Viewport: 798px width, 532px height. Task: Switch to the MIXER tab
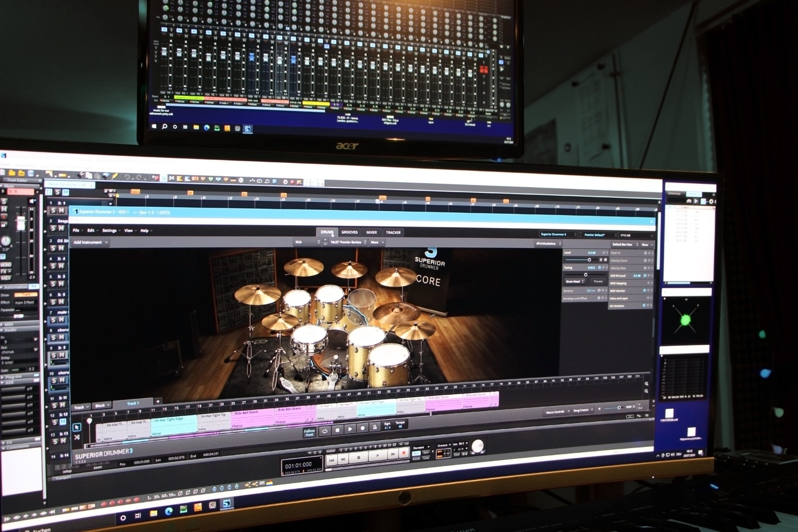pos(371,232)
